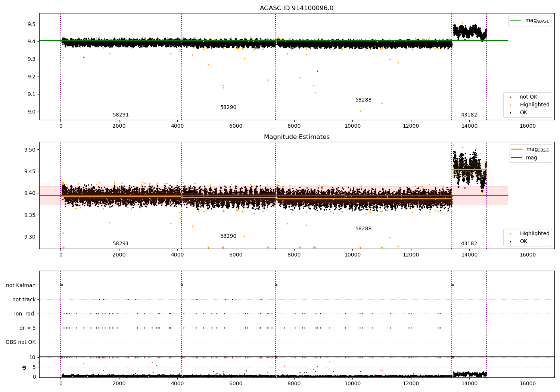Click the 9.50 y-axis tick in the middle plot
The width and height of the screenshot is (560, 392).
click(30, 150)
